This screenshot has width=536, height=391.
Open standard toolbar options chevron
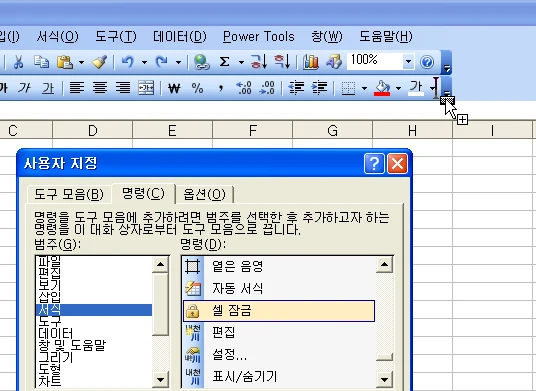[x=446, y=62]
